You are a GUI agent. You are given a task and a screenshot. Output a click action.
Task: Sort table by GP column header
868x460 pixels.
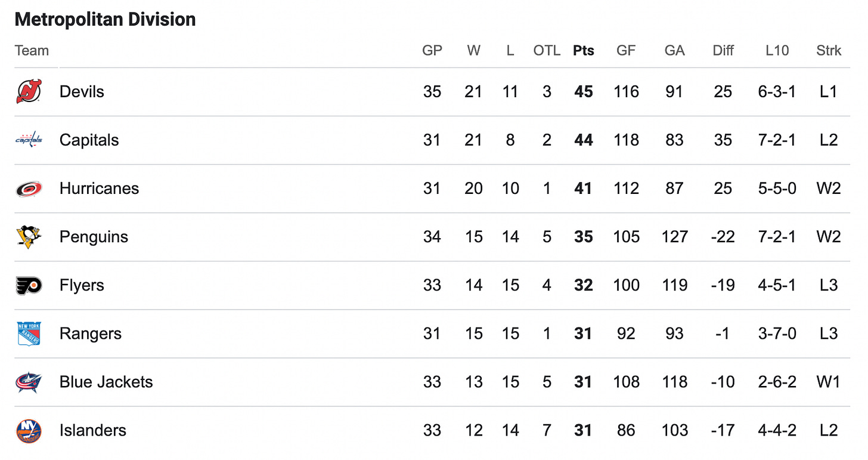pyautogui.click(x=432, y=51)
